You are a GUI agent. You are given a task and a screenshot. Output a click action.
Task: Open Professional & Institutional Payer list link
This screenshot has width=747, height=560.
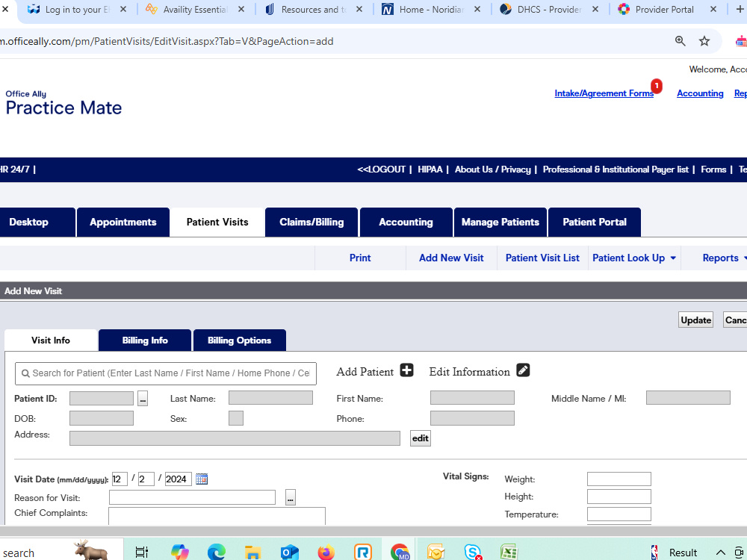(x=616, y=169)
